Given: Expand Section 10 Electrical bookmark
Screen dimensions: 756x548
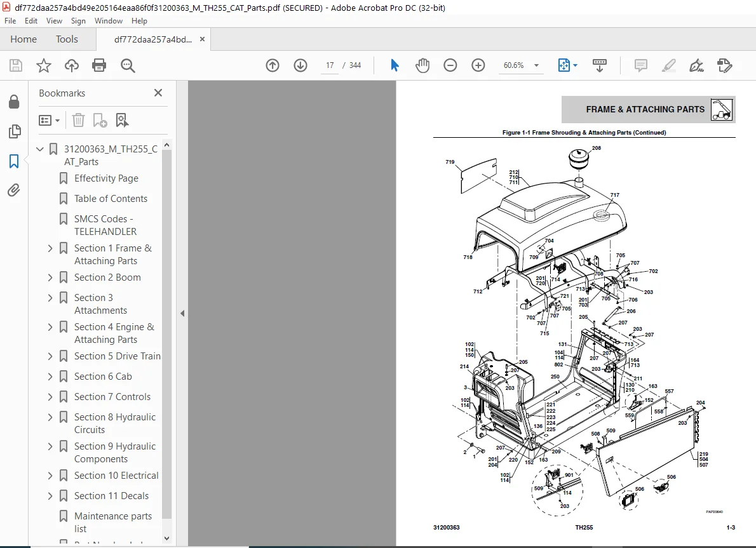Looking at the screenshot, I should 50,476.
